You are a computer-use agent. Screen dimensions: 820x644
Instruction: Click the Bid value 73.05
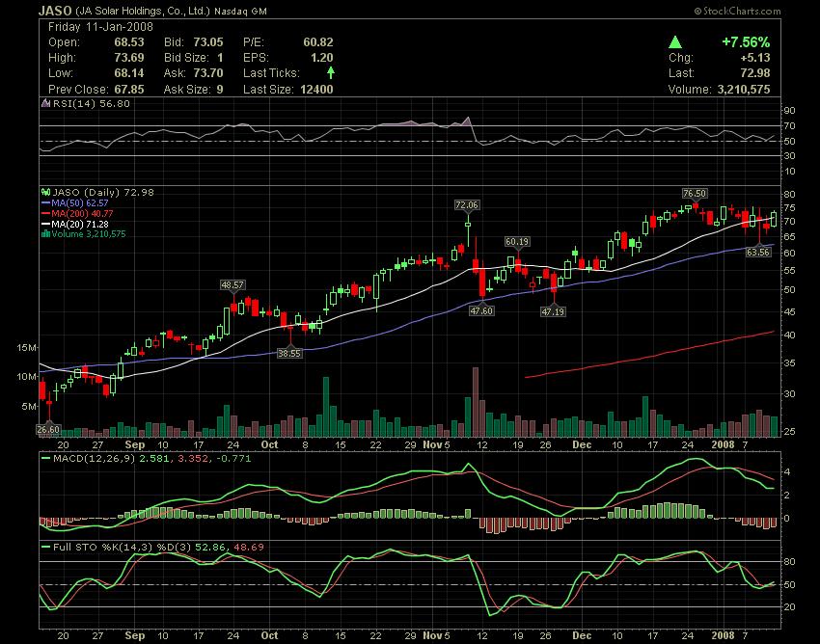[208, 42]
